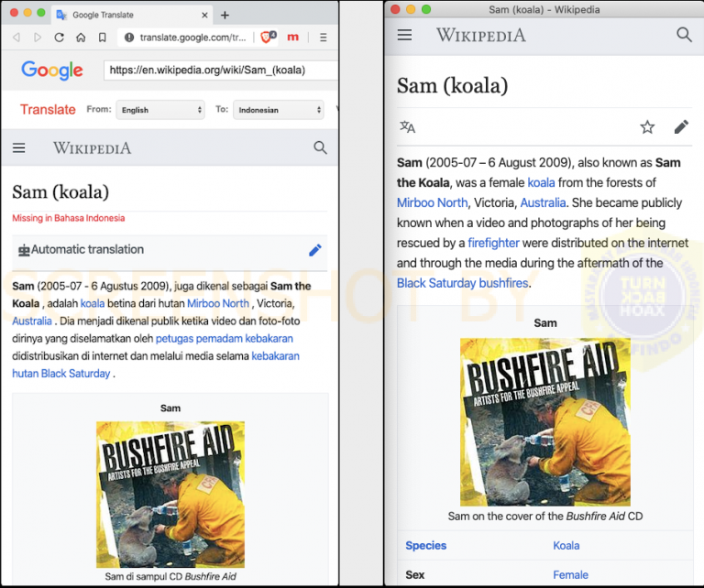Open the To language Indonesian dropdown
The width and height of the screenshot is (704, 588).
coord(279,110)
